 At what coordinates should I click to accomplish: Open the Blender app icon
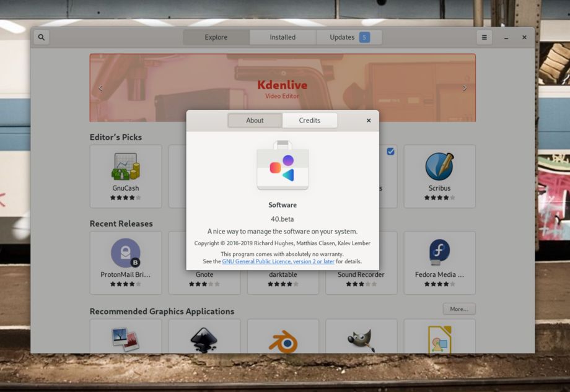pyautogui.click(x=283, y=341)
